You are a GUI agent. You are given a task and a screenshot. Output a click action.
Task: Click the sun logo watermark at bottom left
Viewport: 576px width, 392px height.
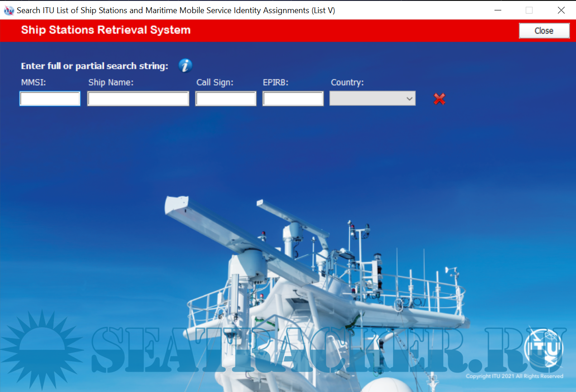[42, 349]
